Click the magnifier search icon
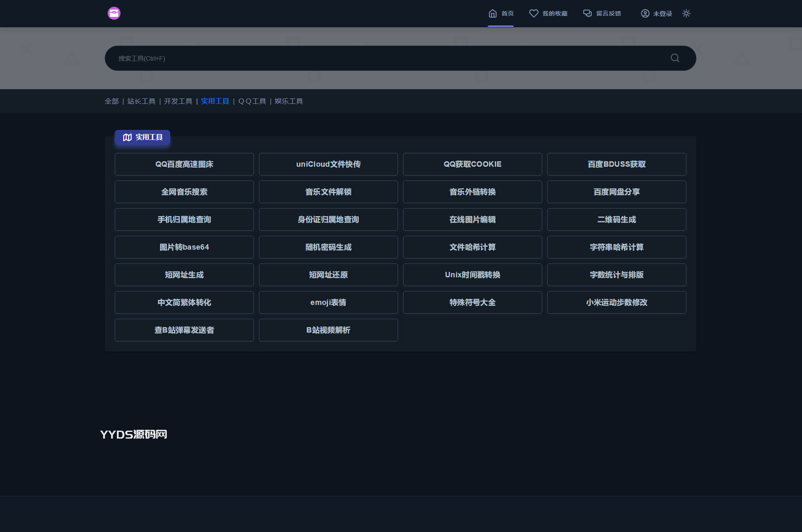 coord(675,58)
